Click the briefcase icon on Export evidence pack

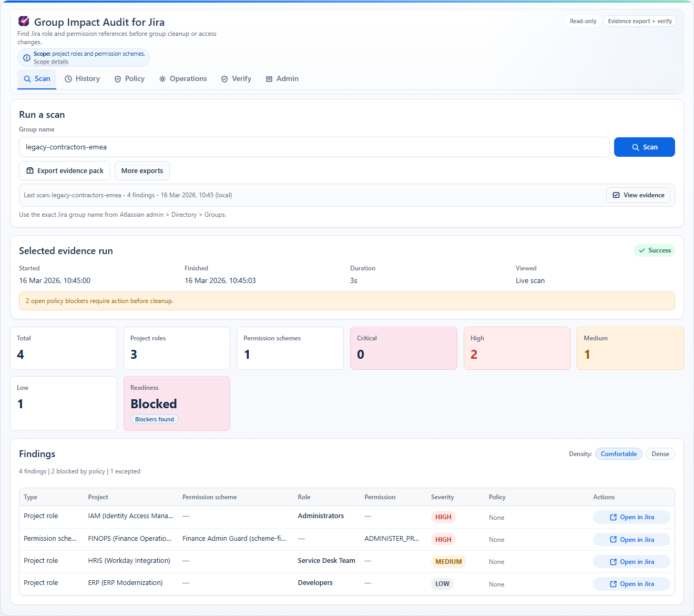(30, 170)
